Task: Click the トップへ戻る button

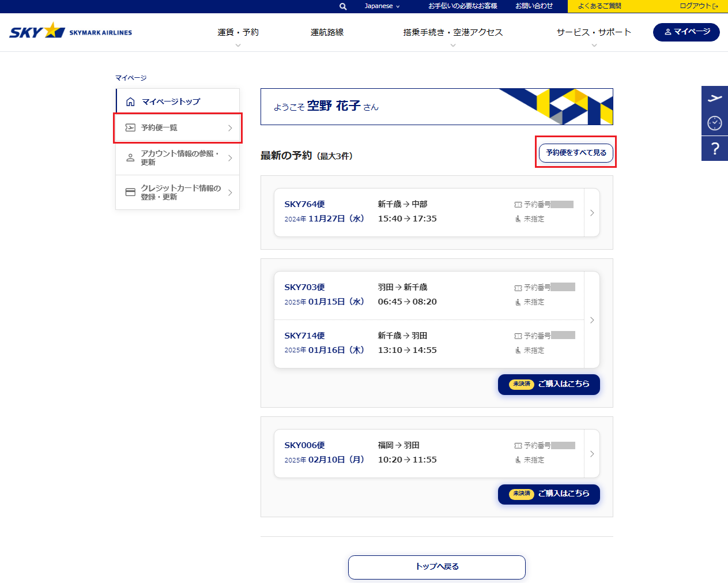Action: 436,567
